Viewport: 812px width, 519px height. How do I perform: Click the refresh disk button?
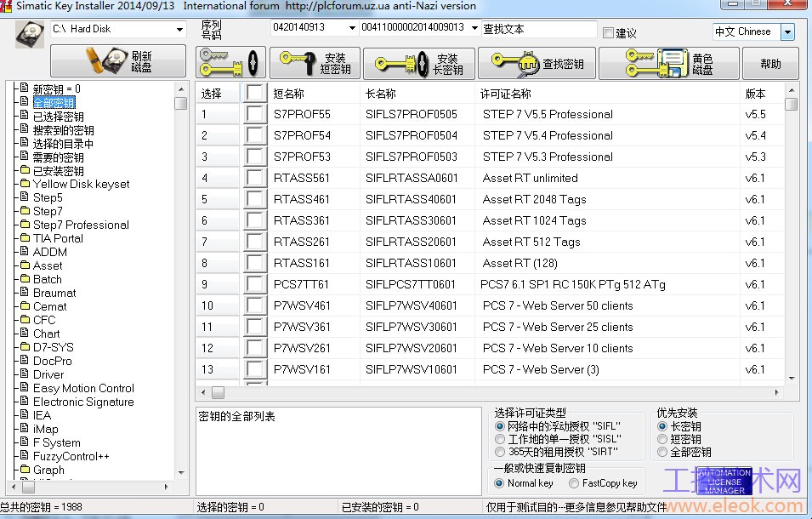118,60
